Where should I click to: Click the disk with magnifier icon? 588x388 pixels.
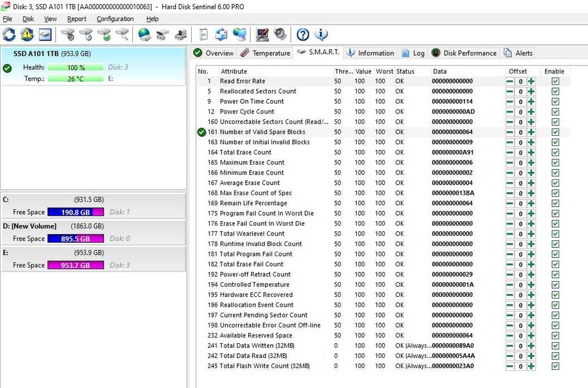click(x=122, y=35)
